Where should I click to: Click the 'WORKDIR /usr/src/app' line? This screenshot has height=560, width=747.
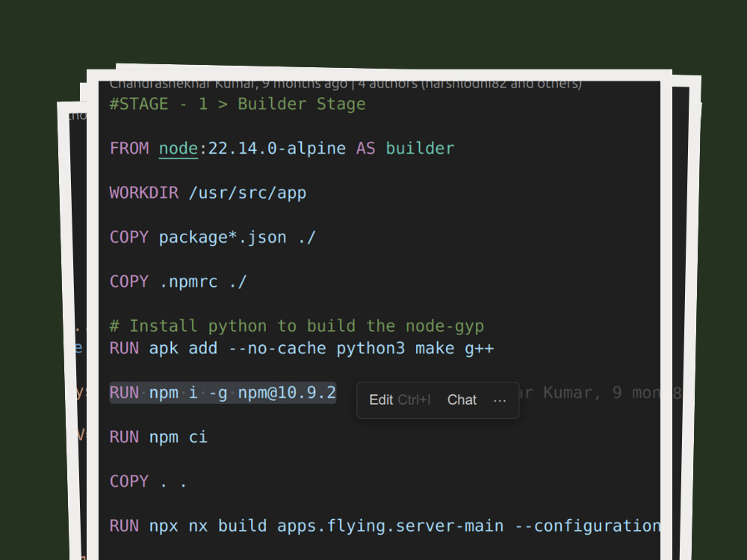click(x=208, y=193)
